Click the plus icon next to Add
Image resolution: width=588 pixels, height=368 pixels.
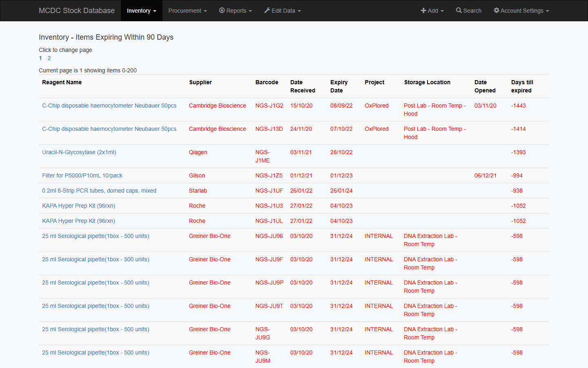point(423,11)
